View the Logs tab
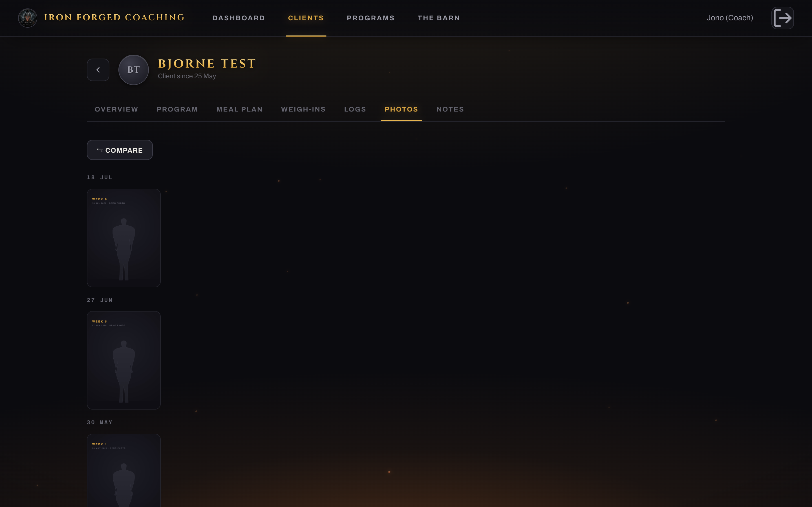The image size is (812, 507). [355, 109]
